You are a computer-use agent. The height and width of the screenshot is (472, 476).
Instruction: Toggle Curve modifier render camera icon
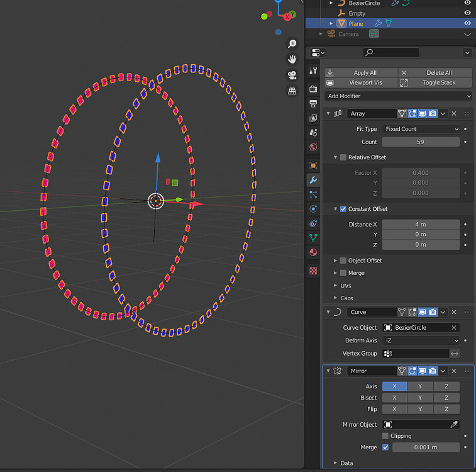click(x=433, y=312)
